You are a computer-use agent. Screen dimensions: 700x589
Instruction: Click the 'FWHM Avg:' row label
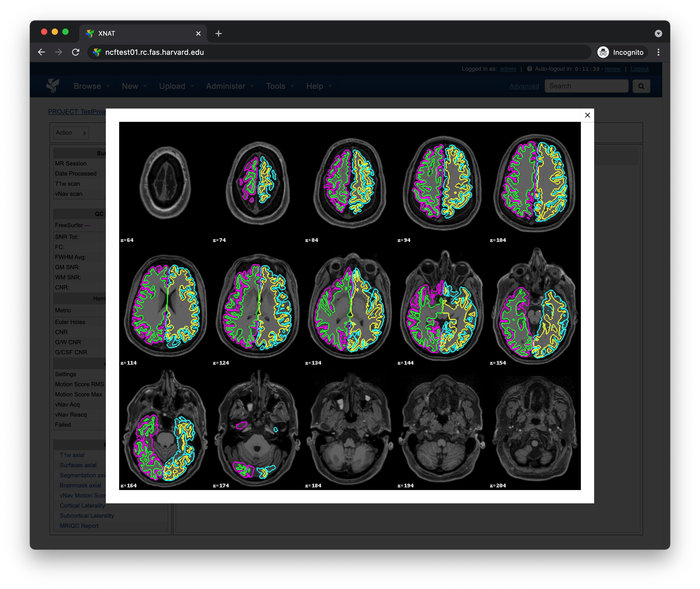coord(70,257)
